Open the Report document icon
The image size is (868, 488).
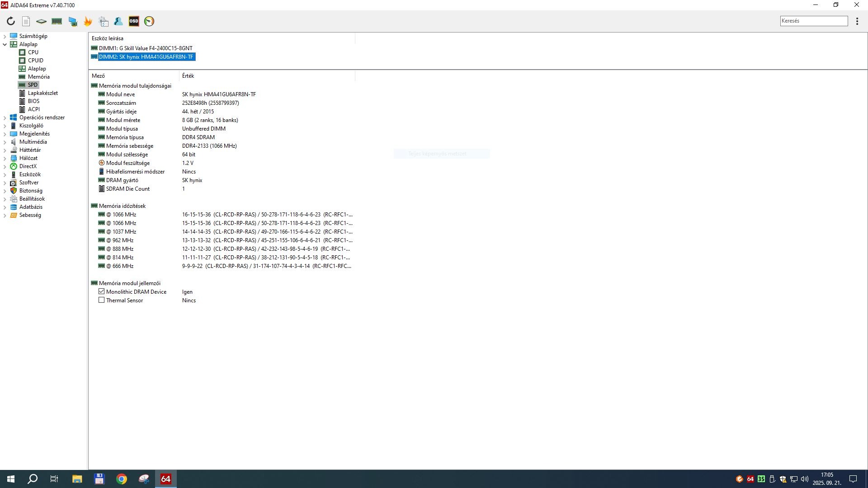26,21
